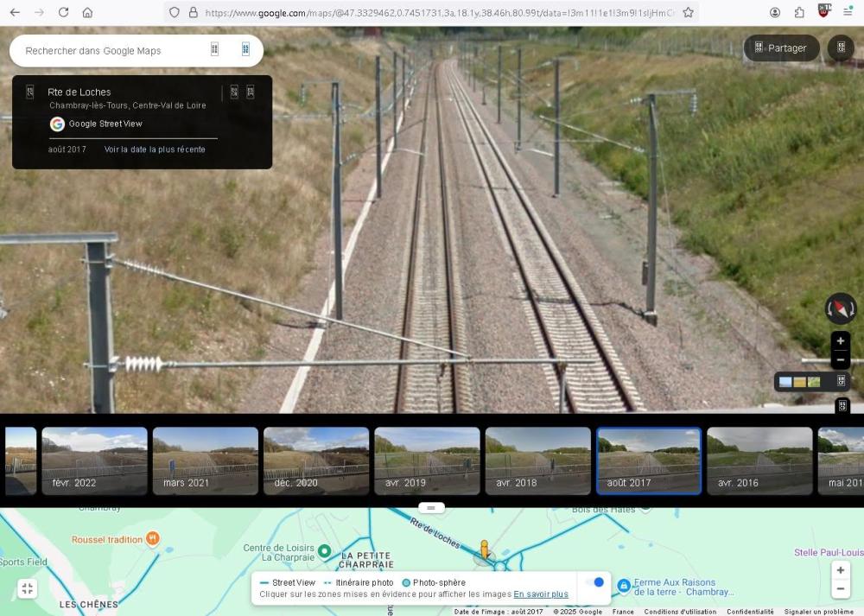Click the map split handle bar

tap(431, 507)
